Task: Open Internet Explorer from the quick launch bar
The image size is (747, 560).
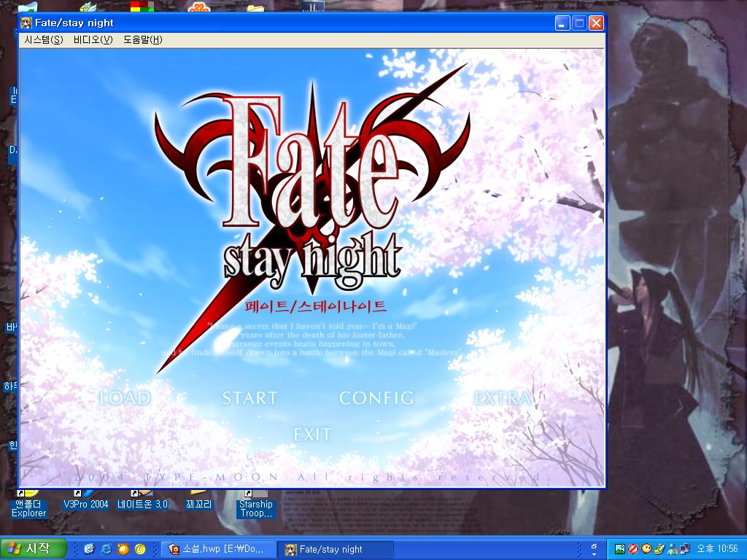Action: (x=106, y=548)
